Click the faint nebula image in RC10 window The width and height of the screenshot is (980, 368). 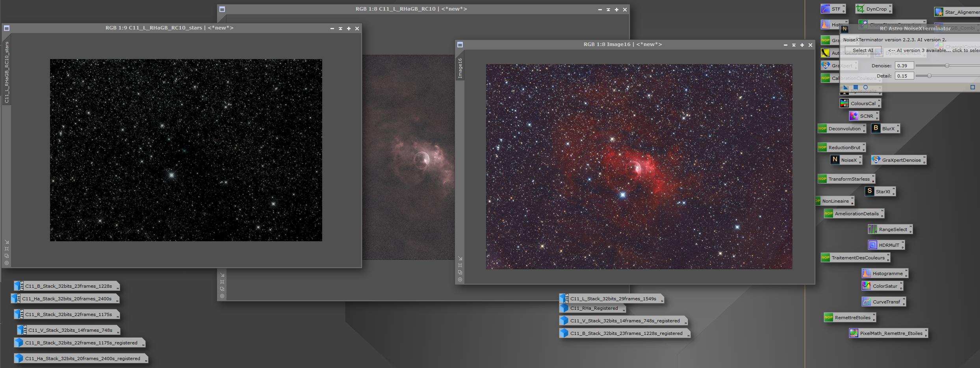click(x=408, y=157)
